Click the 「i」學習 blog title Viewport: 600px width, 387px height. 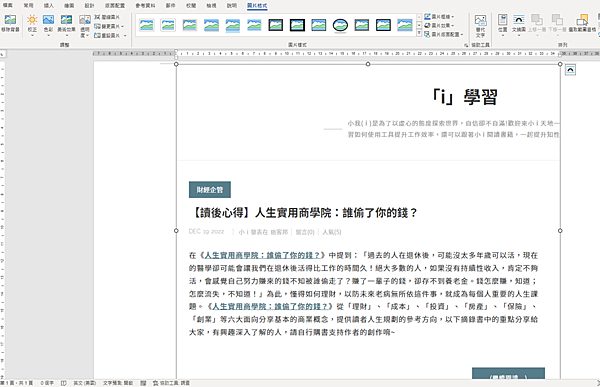464,97
